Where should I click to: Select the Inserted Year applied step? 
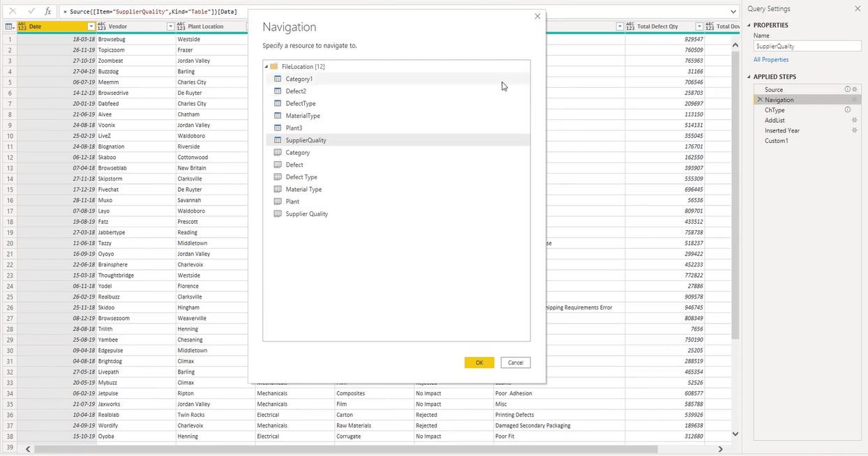tap(807, 130)
